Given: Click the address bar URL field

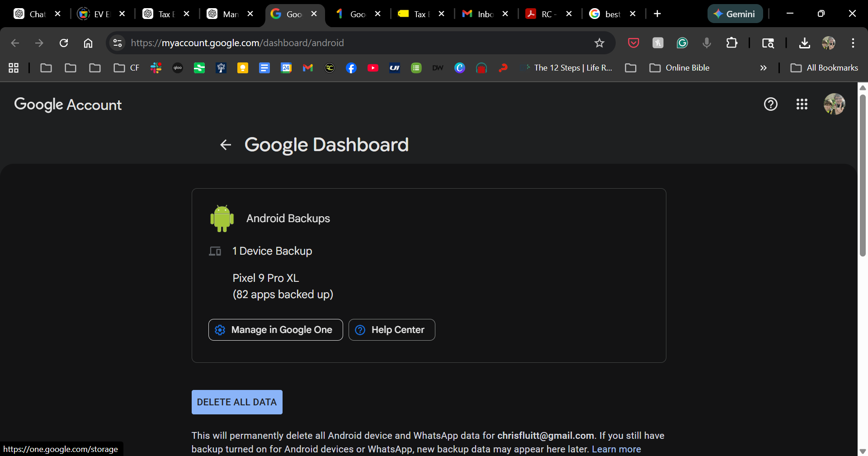Looking at the screenshot, I should tap(353, 43).
